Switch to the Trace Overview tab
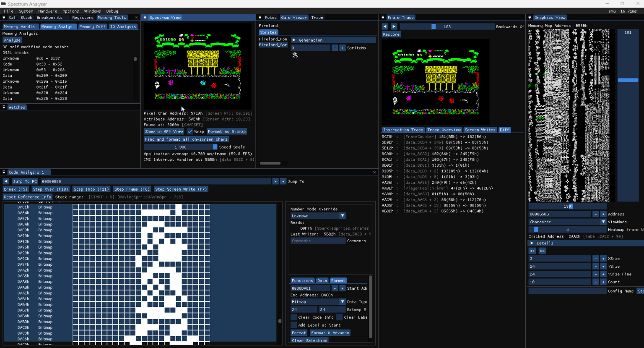The image size is (644, 348). [444, 130]
